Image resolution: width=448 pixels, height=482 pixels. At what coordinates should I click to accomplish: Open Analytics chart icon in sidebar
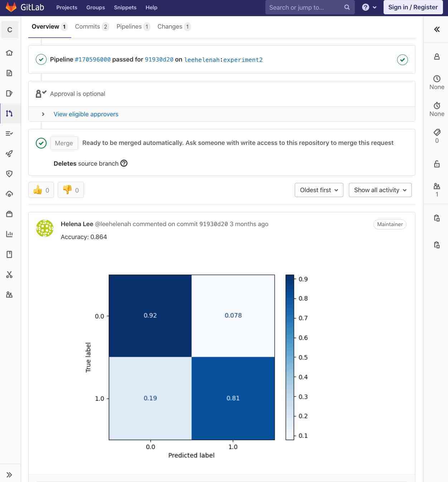pyautogui.click(x=10, y=234)
